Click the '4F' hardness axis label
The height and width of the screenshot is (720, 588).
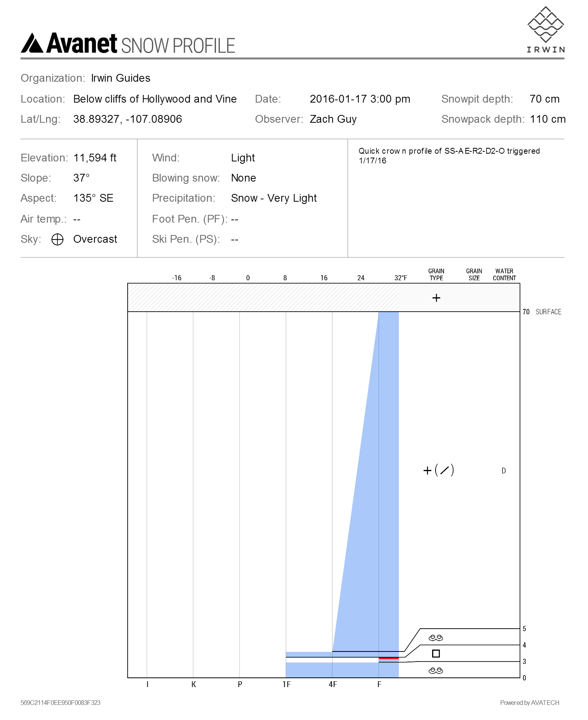point(333,684)
